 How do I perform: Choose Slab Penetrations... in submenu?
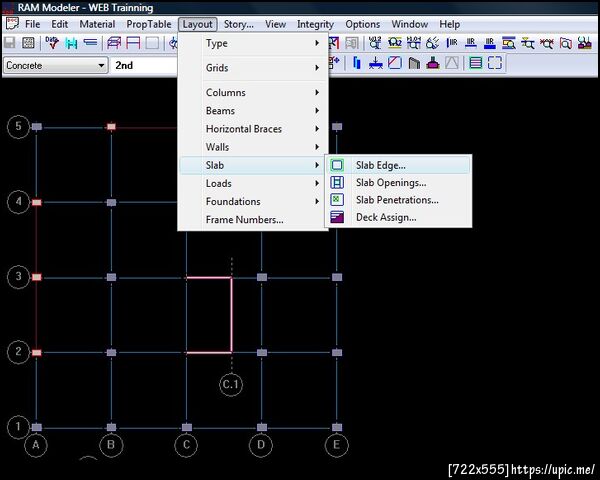[398, 200]
